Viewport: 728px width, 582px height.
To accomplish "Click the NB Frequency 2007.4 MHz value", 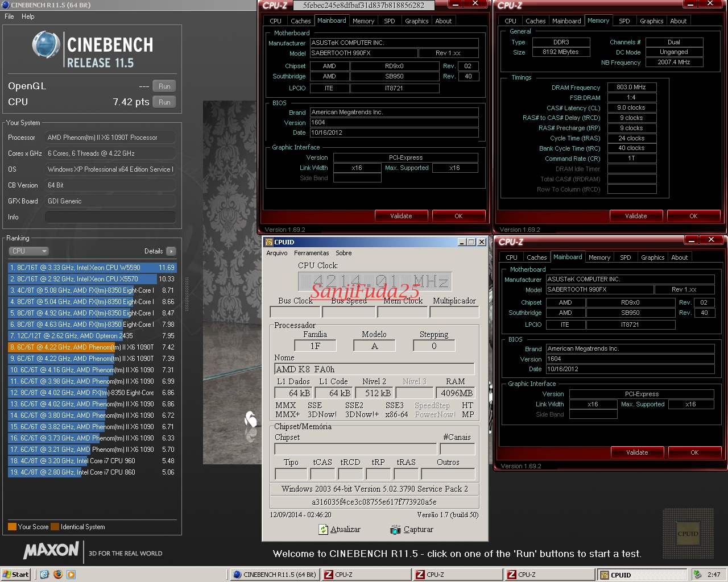I will click(674, 63).
